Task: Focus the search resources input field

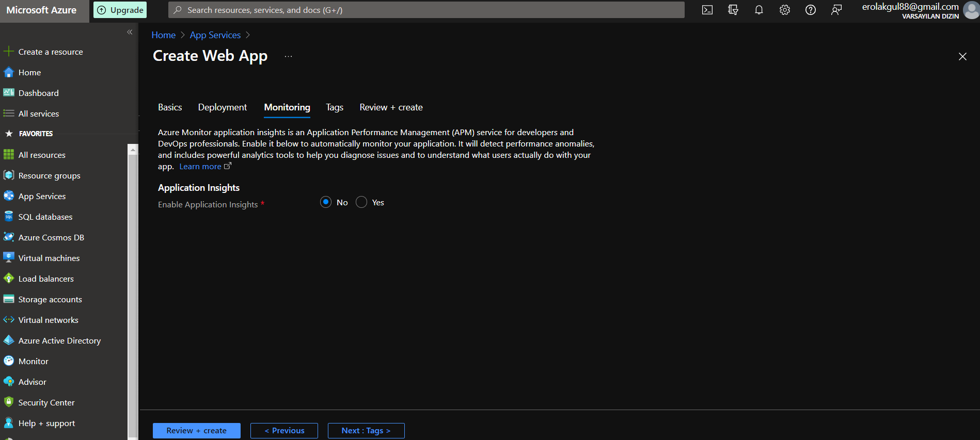Action: (x=426, y=10)
